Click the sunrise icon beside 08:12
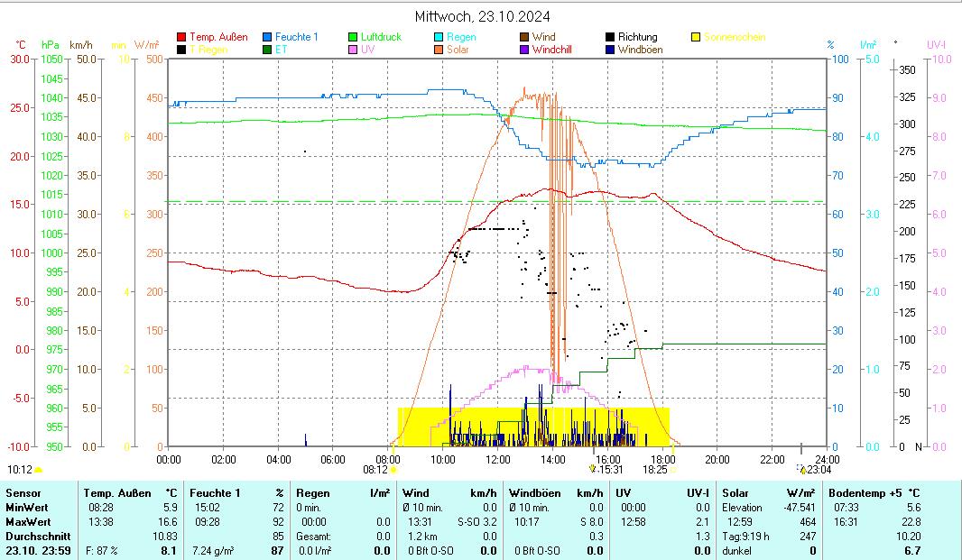Screen dimensions: 962x560 (393, 470)
